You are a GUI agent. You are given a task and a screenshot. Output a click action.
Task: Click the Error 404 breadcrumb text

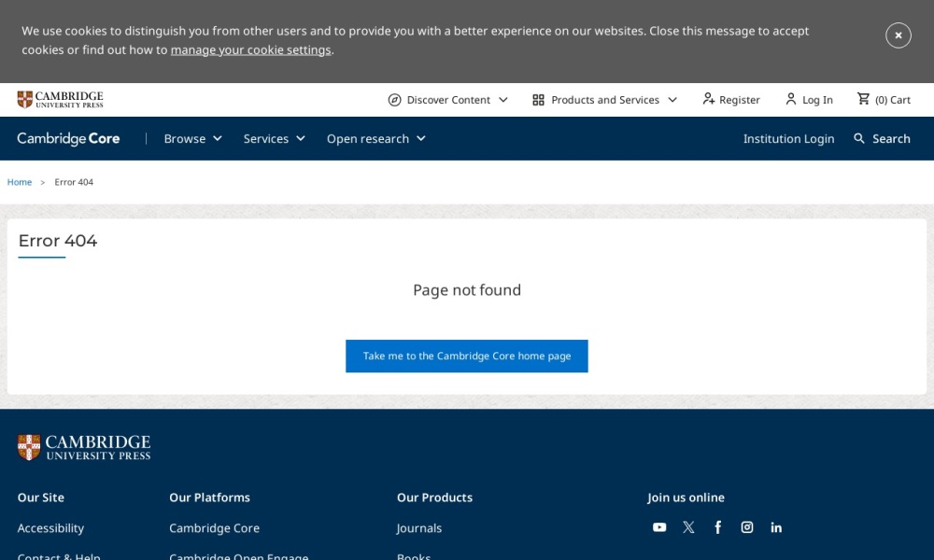point(74,182)
